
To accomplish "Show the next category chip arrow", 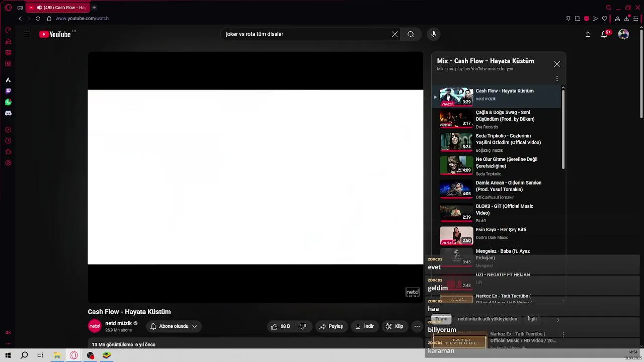I will [558, 319].
